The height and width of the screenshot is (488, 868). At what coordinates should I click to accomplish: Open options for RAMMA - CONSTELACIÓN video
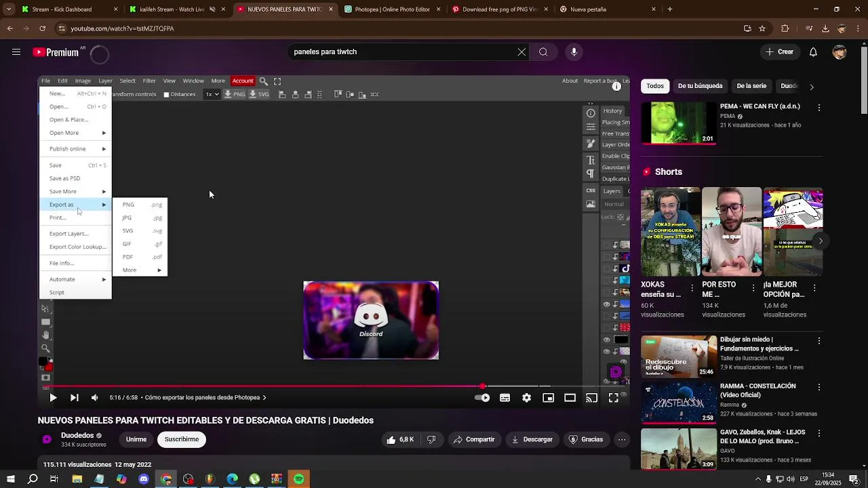click(819, 388)
